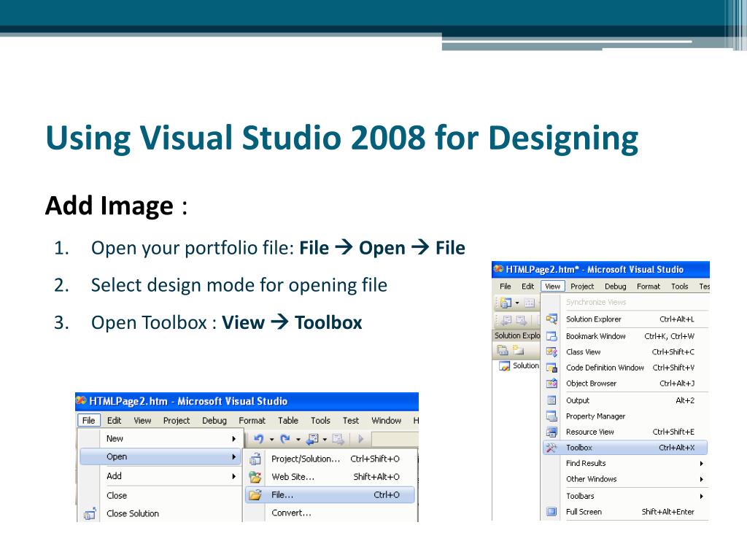Select Full Screen menu entry
This screenshot has height=560, width=747.
pos(625,512)
